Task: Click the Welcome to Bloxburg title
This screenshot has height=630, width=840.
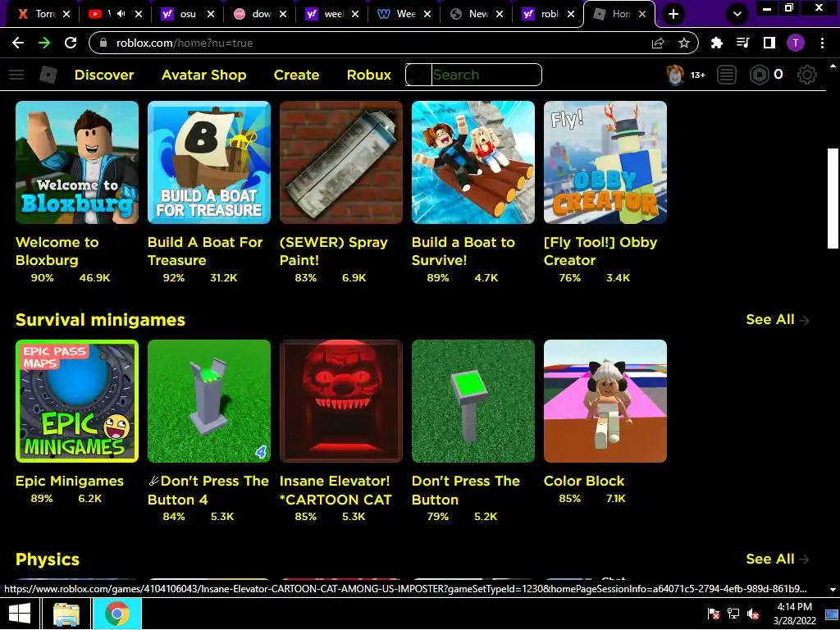Action: [x=57, y=251]
